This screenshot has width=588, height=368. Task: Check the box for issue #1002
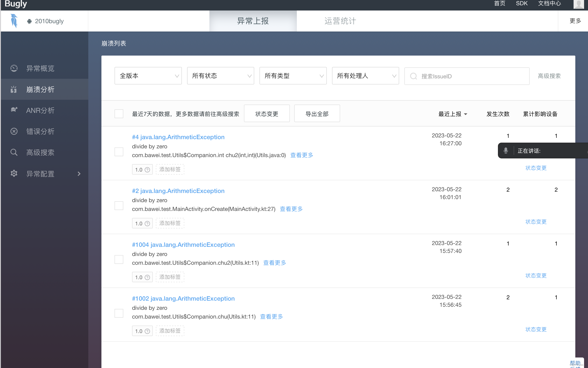click(x=119, y=313)
